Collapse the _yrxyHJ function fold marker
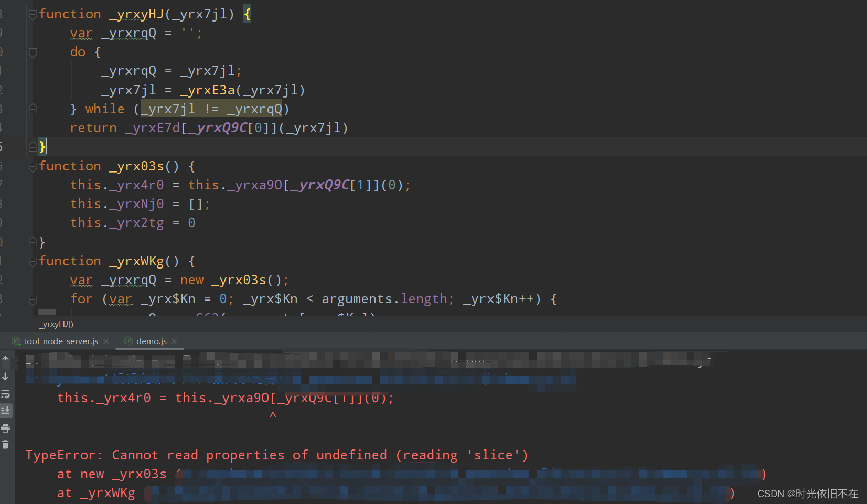Viewport: 867px width, 504px height. coord(33,15)
